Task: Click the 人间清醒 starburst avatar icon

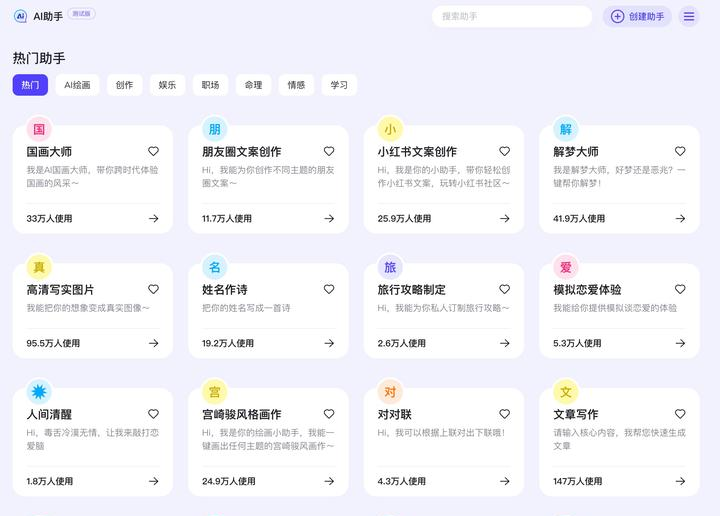Action: click(x=39, y=392)
